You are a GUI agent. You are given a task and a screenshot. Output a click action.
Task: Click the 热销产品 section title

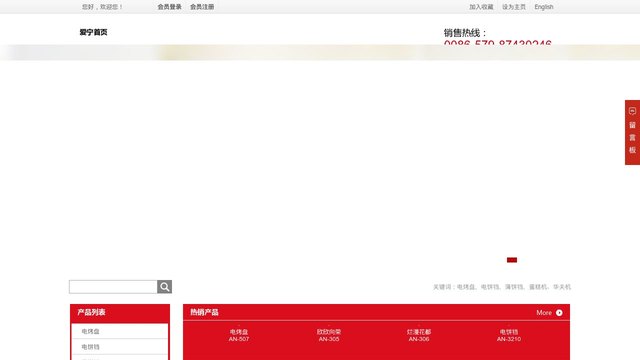click(x=204, y=312)
